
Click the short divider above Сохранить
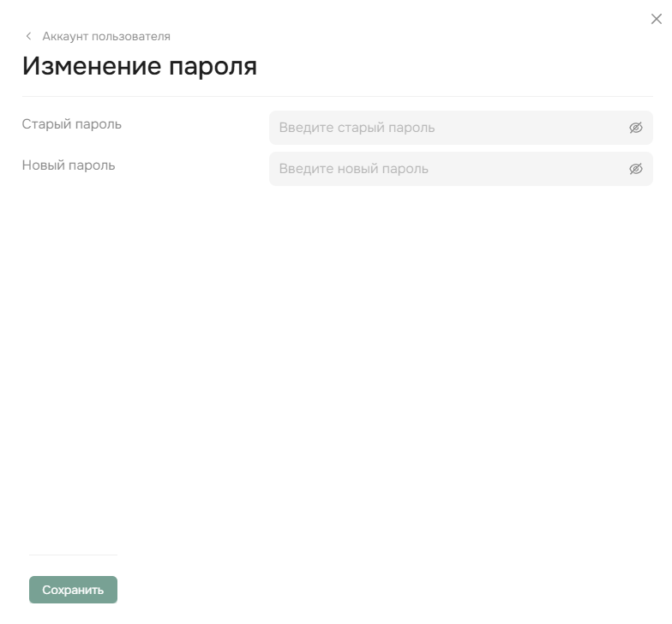pyautogui.click(x=73, y=555)
